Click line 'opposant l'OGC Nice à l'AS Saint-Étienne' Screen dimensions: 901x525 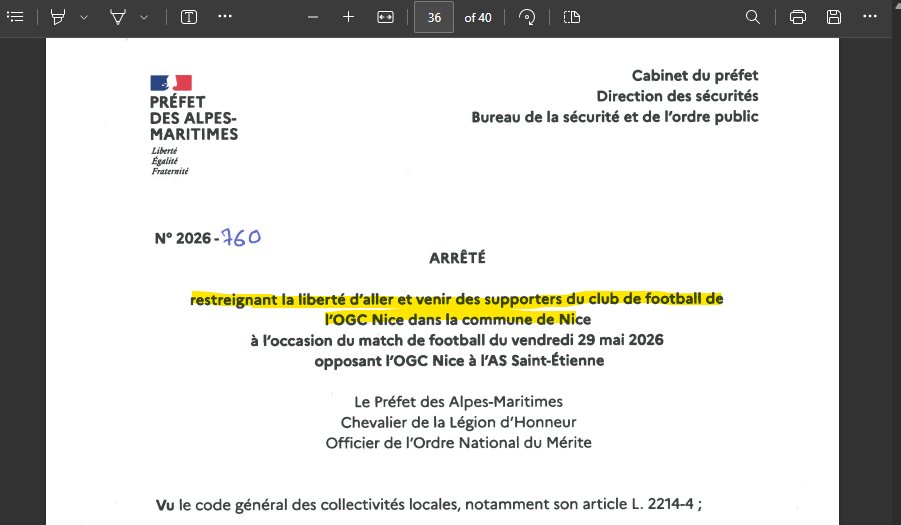tap(459, 361)
